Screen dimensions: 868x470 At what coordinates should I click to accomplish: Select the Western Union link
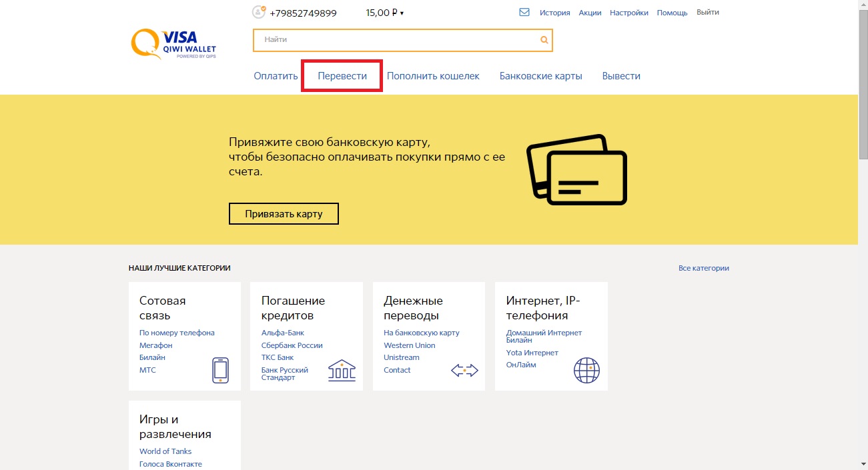click(x=409, y=345)
